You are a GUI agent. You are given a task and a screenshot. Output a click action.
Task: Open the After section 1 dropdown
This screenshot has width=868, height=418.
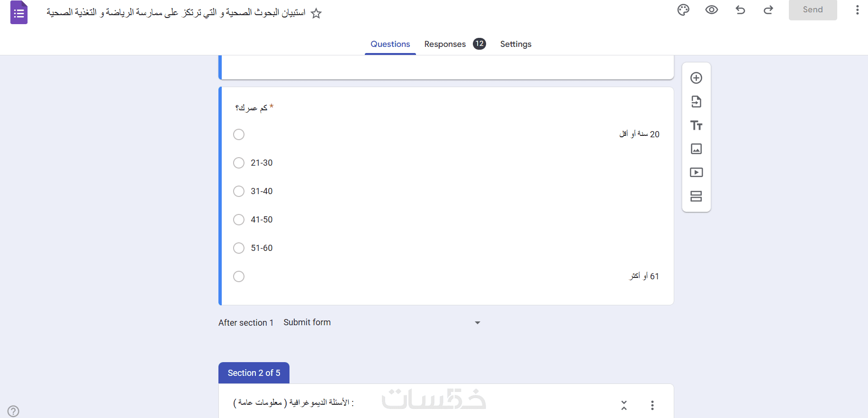click(x=382, y=322)
